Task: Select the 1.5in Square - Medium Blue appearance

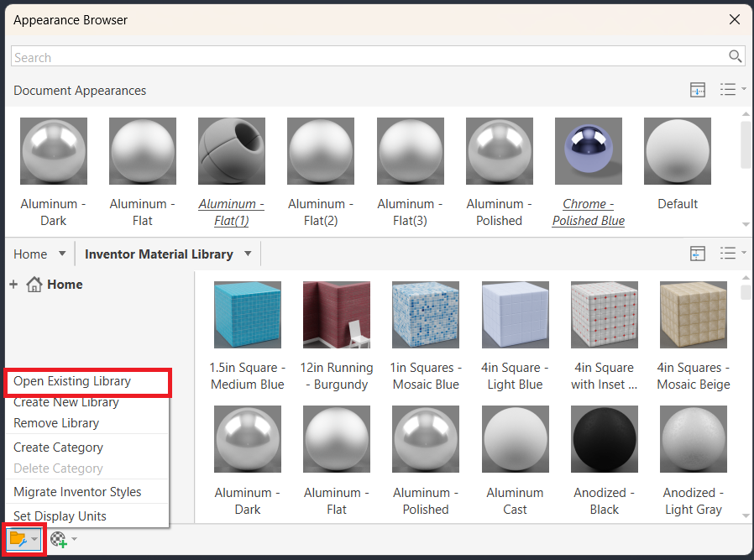Action: [248, 336]
